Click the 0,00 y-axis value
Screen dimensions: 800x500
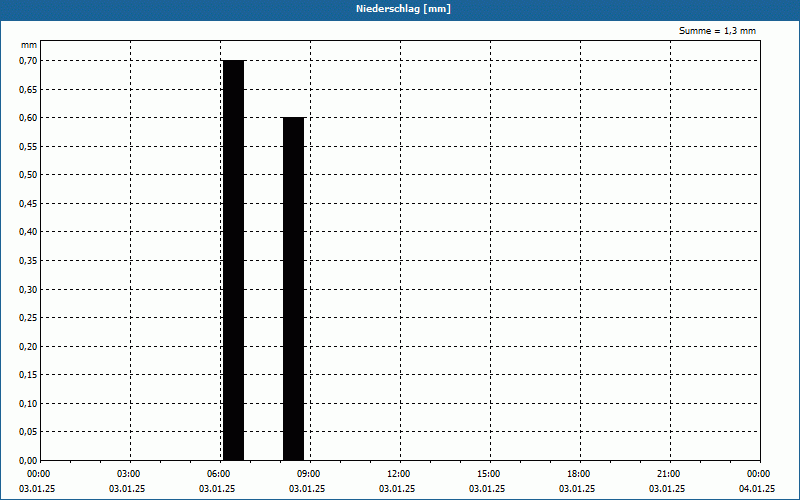tap(28, 461)
